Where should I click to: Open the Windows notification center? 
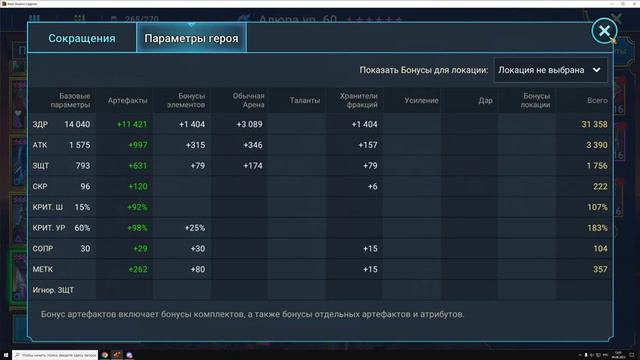(x=632, y=355)
